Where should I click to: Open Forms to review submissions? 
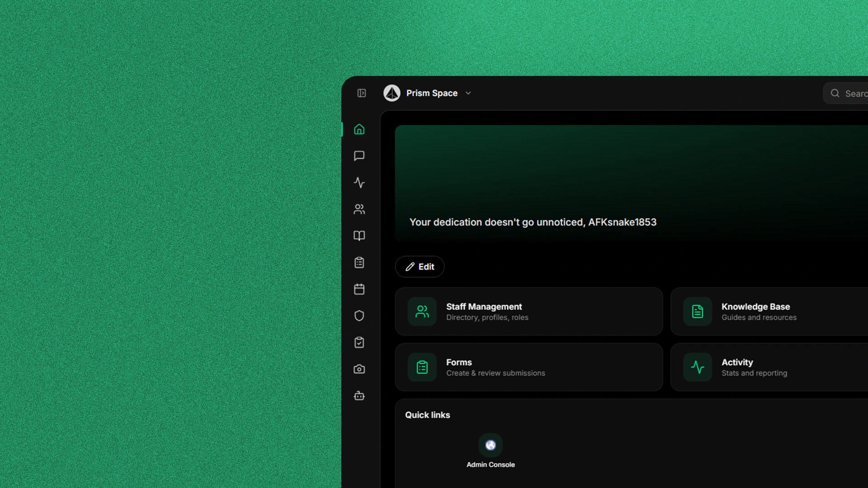click(529, 367)
